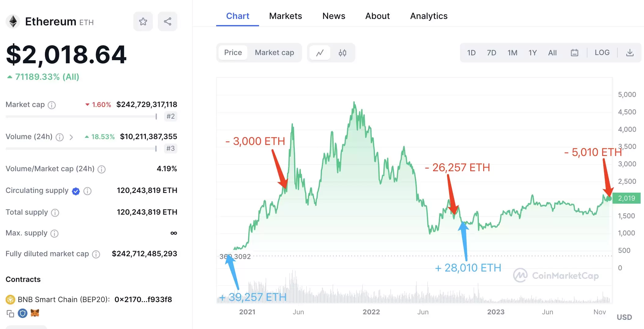The height and width of the screenshot is (329, 644).
Task: Click the current price marker 2,019
Action: [626, 198]
